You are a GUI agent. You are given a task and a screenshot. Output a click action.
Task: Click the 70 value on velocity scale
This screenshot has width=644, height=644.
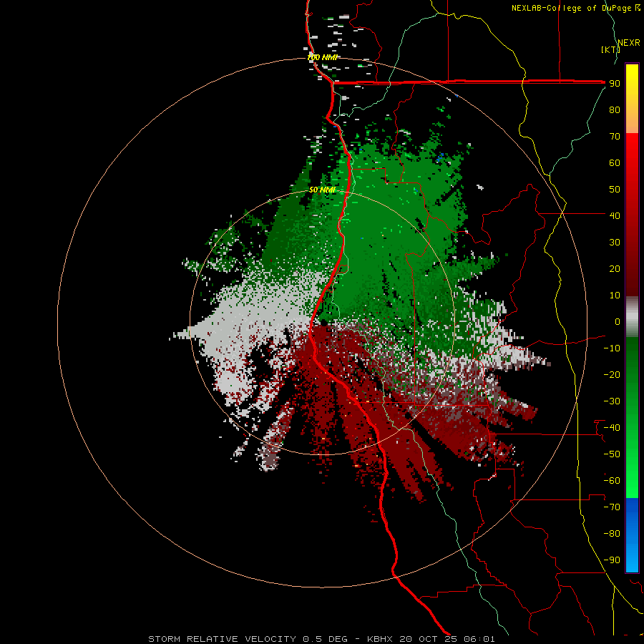tap(615, 137)
